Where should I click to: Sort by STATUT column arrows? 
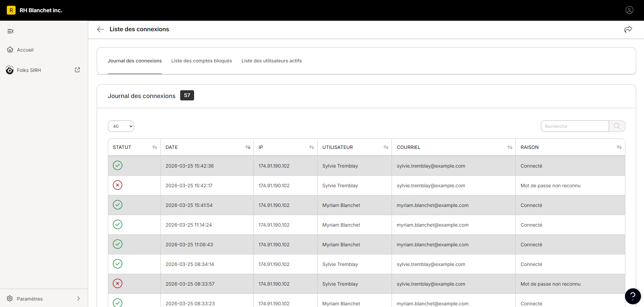[x=155, y=147]
